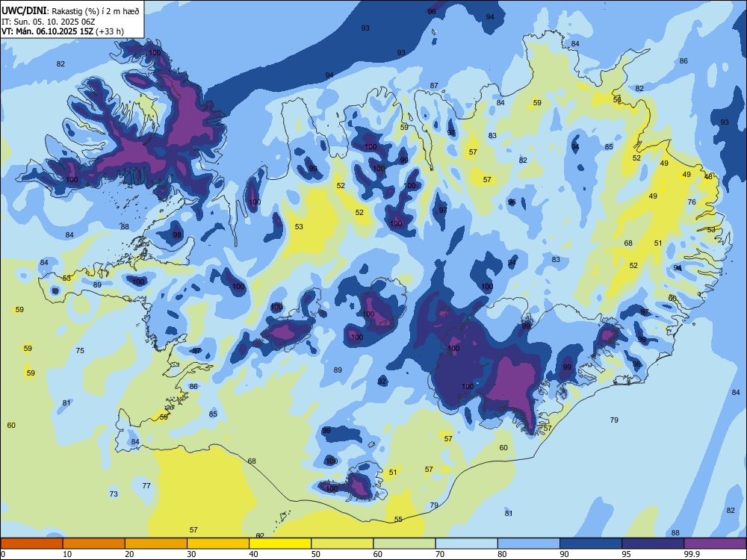Viewport: 747px width, 560px height.
Task: Select the bright yellow 40–50 legend swatch
Action: (x=280, y=544)
